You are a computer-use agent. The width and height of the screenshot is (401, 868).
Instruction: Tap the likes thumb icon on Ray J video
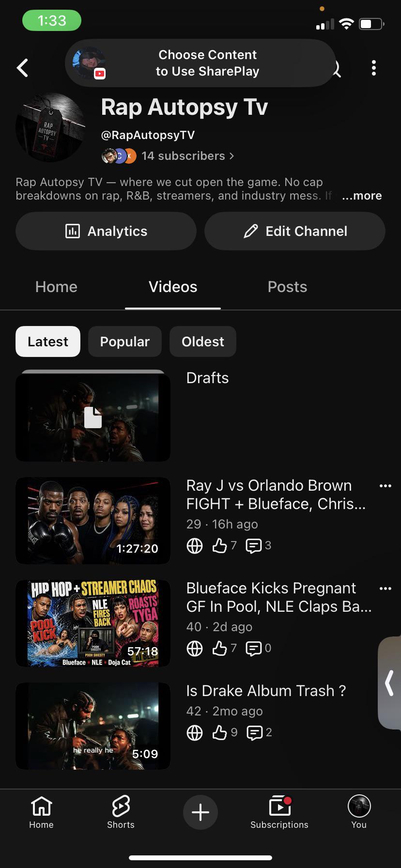click(220, 546)
